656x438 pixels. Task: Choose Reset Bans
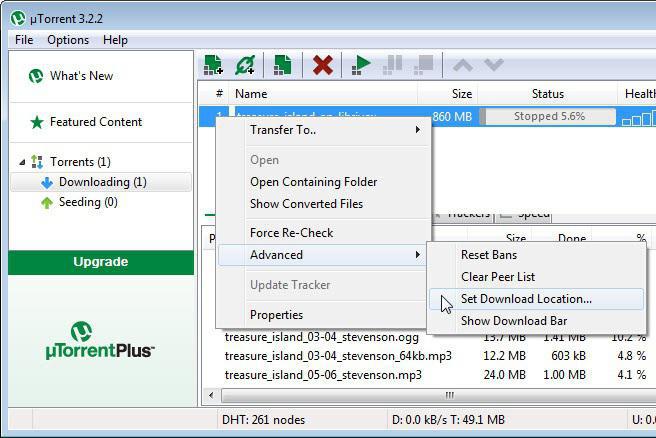[489, 255]
